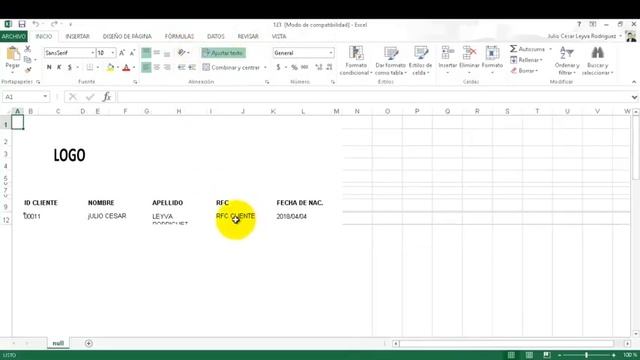This screenshot has width=640, height=360.
Task: Toggle italic K formatting
Action: pos(59,67)
